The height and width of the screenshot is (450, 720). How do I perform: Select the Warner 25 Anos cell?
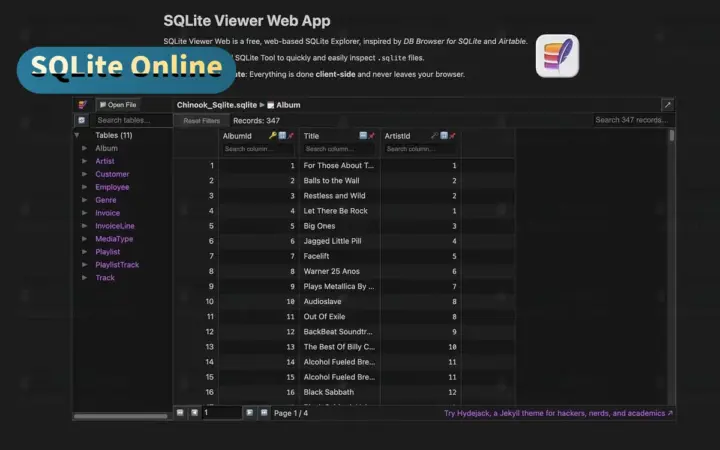click(340, 271)
